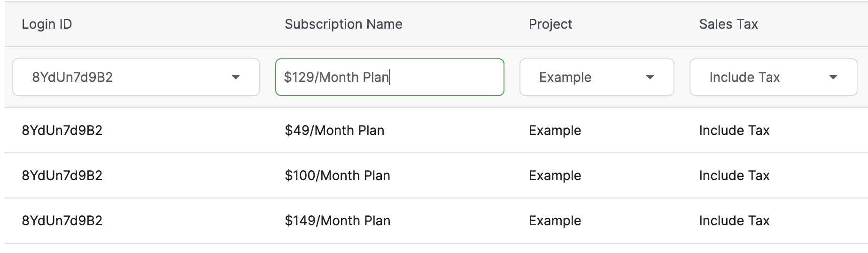Click Example project in the $149/Month Plan row
Screen dimensions: 868x253
(x=555, y=221)
